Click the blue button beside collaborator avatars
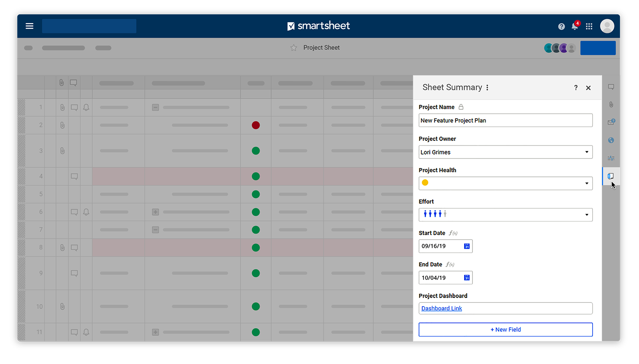The image size is (639, 364). pos(598,48)
